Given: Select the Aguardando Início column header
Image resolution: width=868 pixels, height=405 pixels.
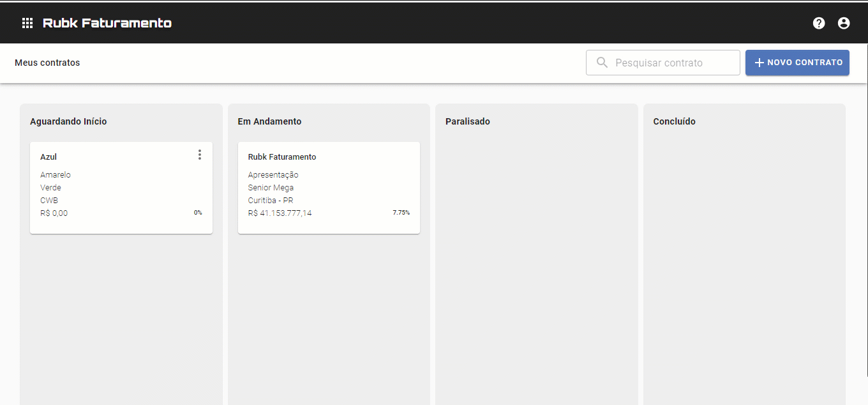Looking at the screenshot, I should coord(68,121).
